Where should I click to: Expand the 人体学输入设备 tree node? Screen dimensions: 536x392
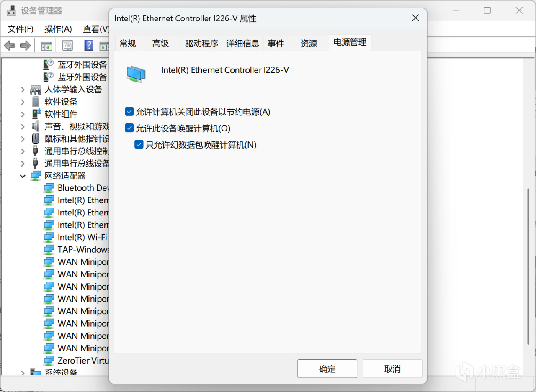coord(23,90)
